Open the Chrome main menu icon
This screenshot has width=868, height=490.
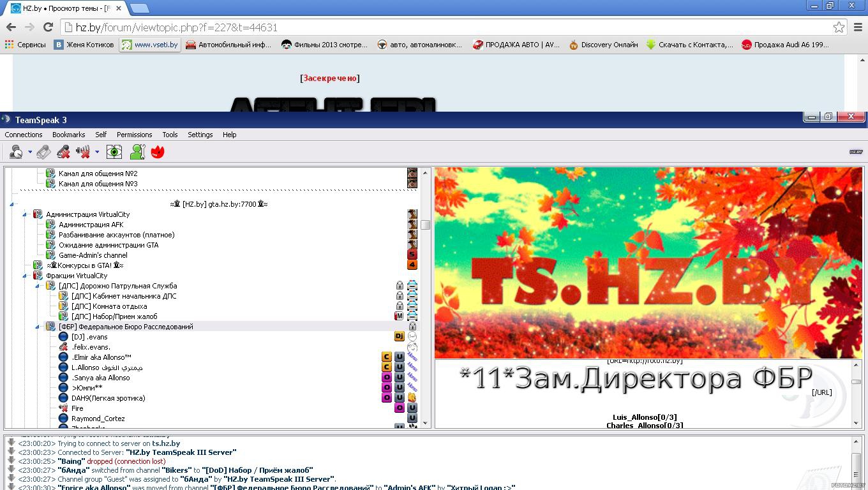(x=858, y=27)
